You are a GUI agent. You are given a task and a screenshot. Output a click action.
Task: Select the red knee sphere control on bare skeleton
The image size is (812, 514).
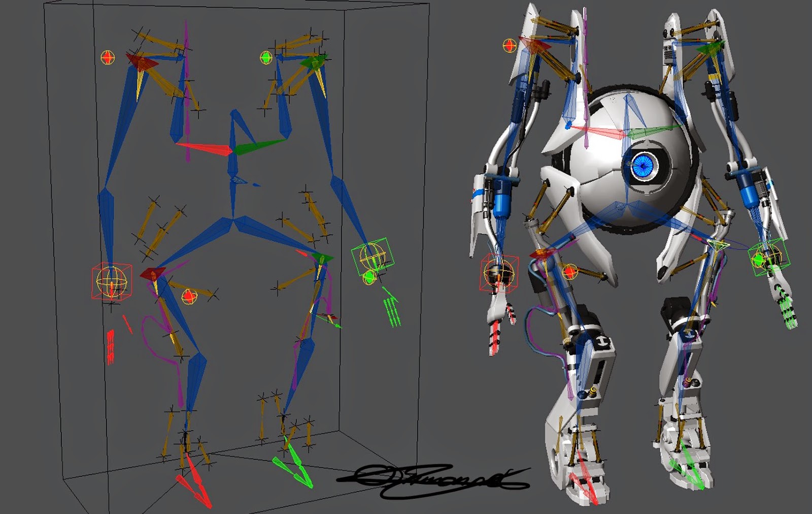coord(189,297)
